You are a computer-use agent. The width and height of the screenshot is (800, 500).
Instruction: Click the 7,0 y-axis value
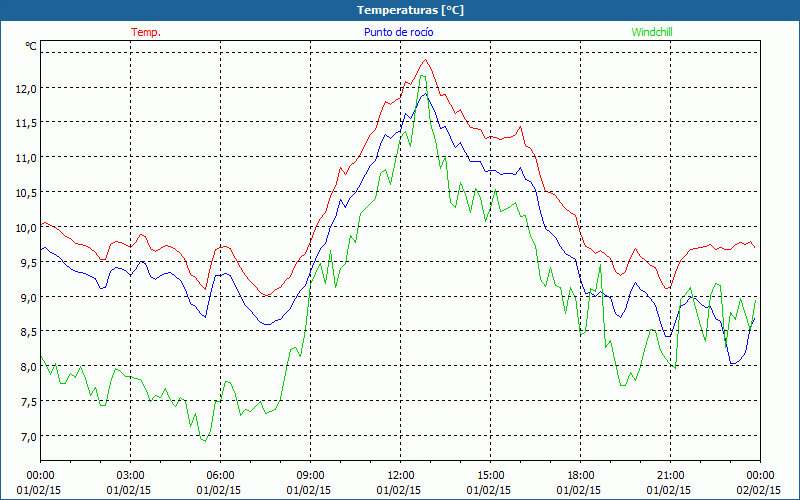29,437
